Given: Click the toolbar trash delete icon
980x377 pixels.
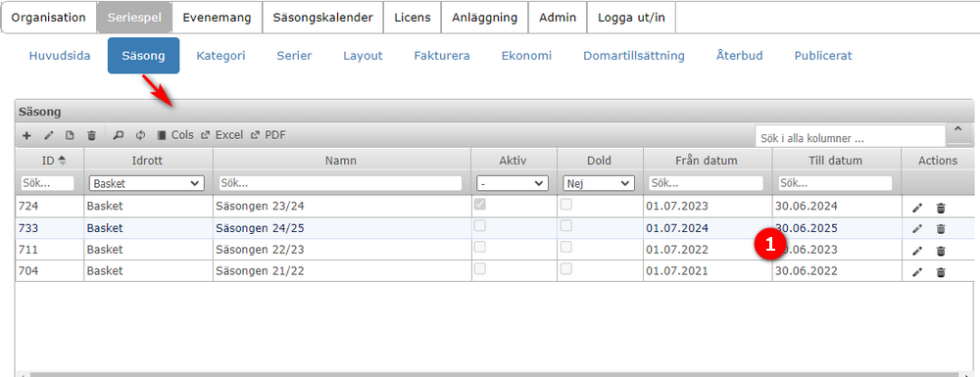Looking at the screenshot, I should click(91, 135).
